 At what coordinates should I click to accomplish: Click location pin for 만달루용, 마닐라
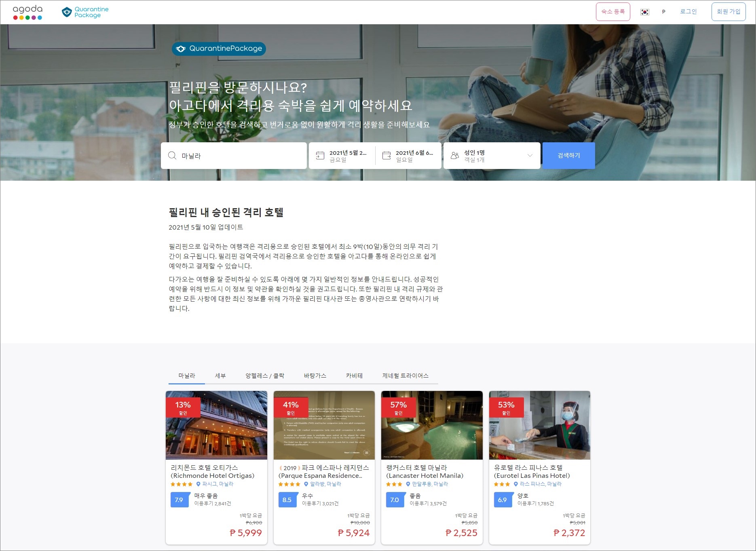tap(408, 484)
